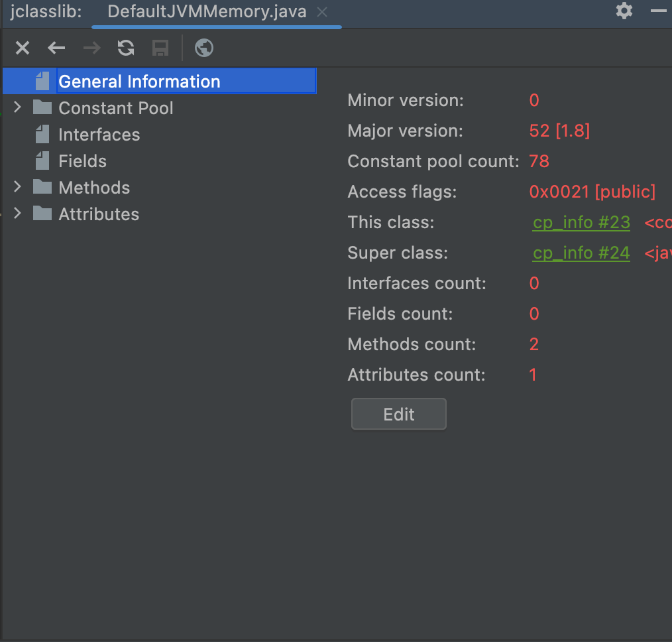Screen dimensions: 672x642
Task: Navigate back with the left arrow
Action: click(x=56, y=48)
